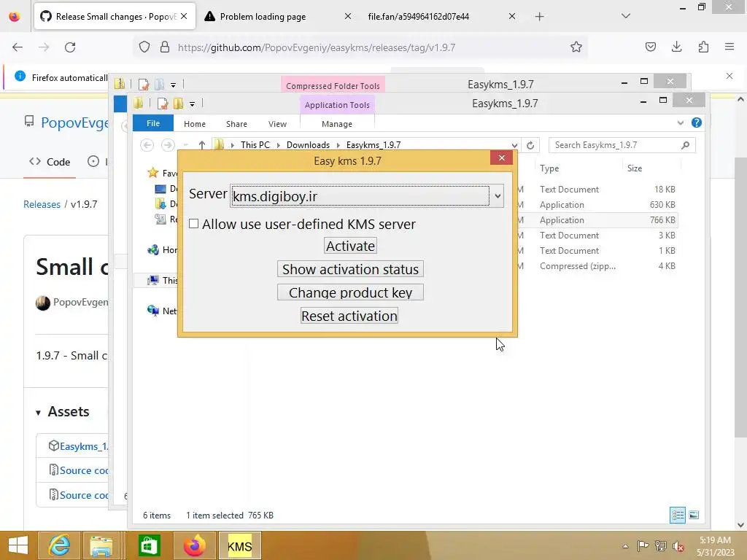Collapse the Assets section on GitHub
Image resolution: width=747 pixels, height=560 pixels.
(63, 411)
